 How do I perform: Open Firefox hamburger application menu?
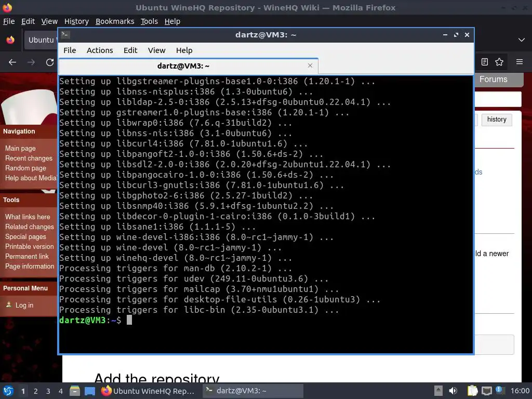tap(520, 62)
